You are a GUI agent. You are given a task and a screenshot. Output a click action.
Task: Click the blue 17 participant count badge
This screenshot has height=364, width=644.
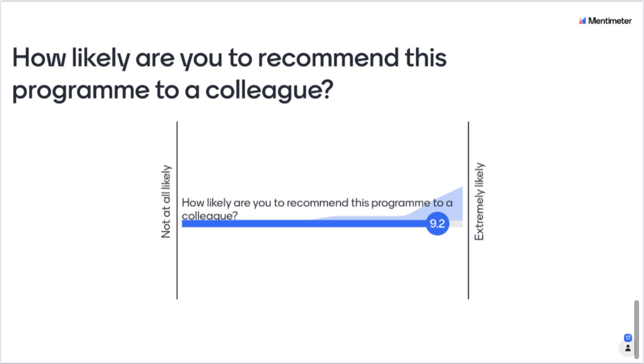pos(628,338)
